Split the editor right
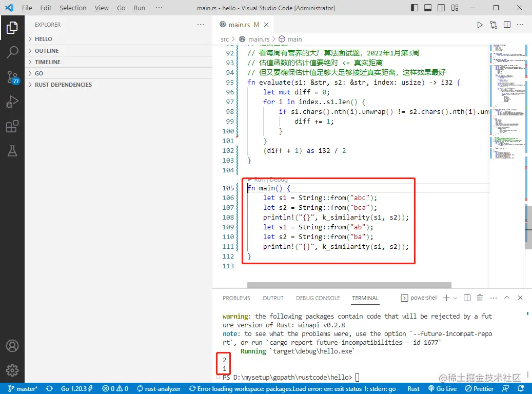532x394 pixels. 507,25
